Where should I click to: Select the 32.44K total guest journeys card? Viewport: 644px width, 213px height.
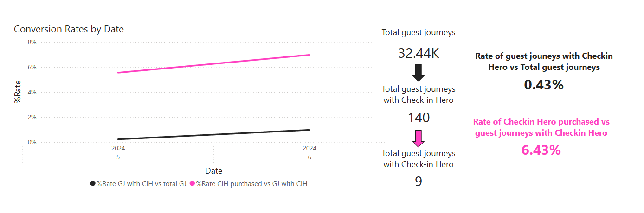[x=419, y=53]
